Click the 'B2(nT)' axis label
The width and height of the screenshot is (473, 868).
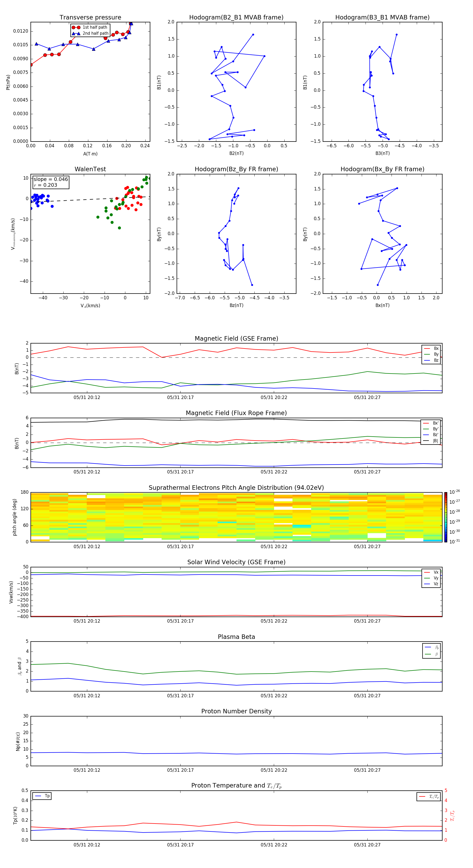(x=236, y=154)
